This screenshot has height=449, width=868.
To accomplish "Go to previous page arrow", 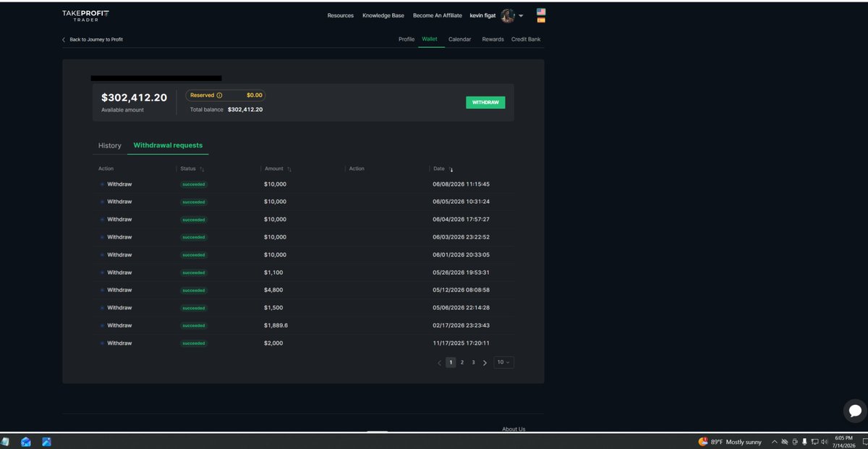I will coord(439,363).
